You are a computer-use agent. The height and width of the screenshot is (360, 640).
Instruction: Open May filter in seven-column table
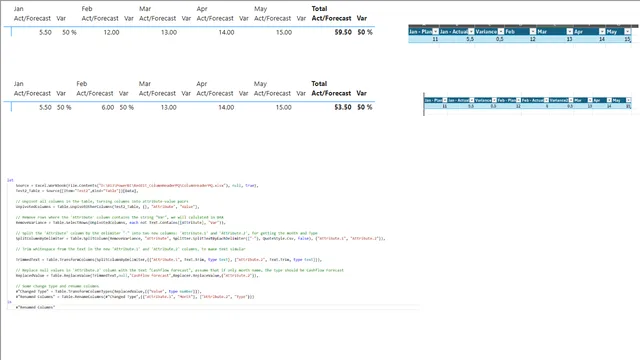627,31
